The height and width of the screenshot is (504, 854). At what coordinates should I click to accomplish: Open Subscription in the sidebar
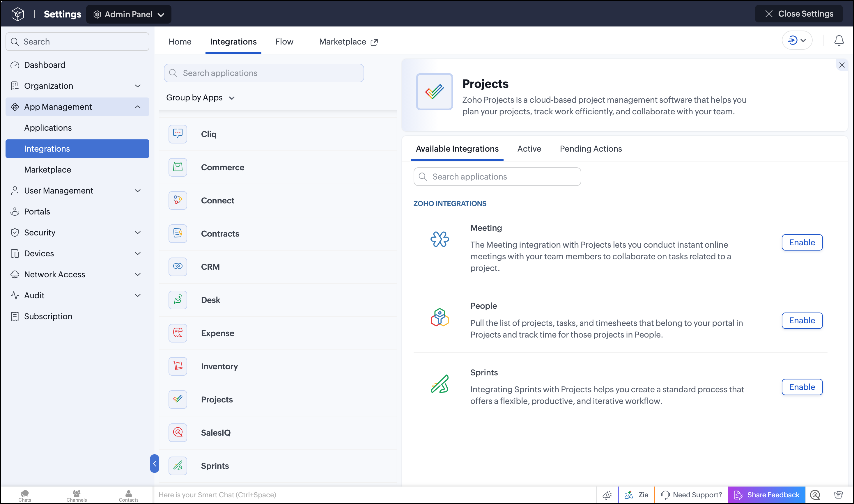point(77,316)
